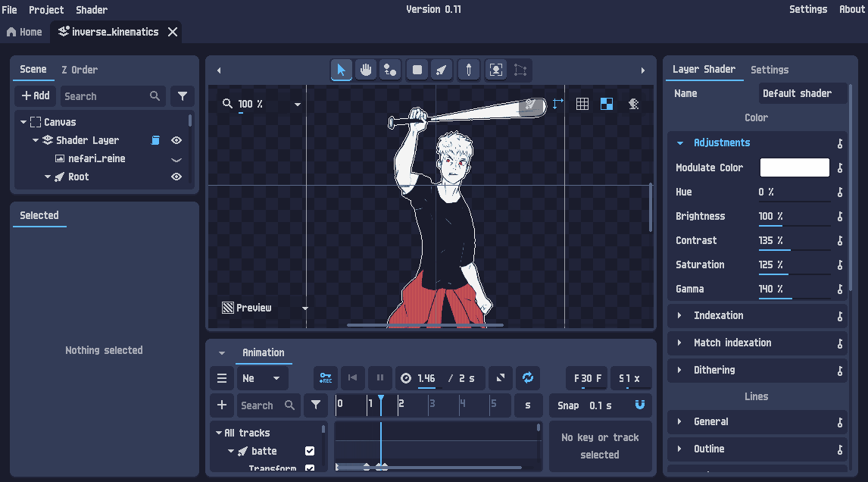868x482 pixels.
Task: Open the Modulate Color white swatch
Action: (795, 167)
